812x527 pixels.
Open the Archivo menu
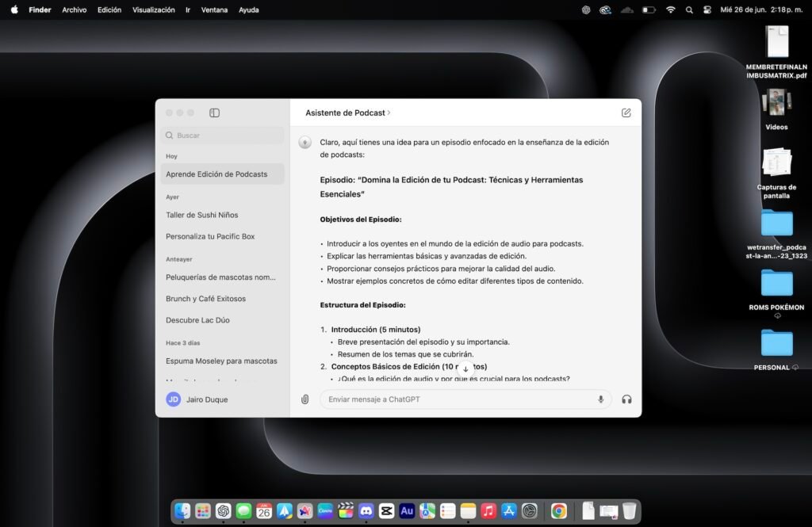(x=74, y=10)
